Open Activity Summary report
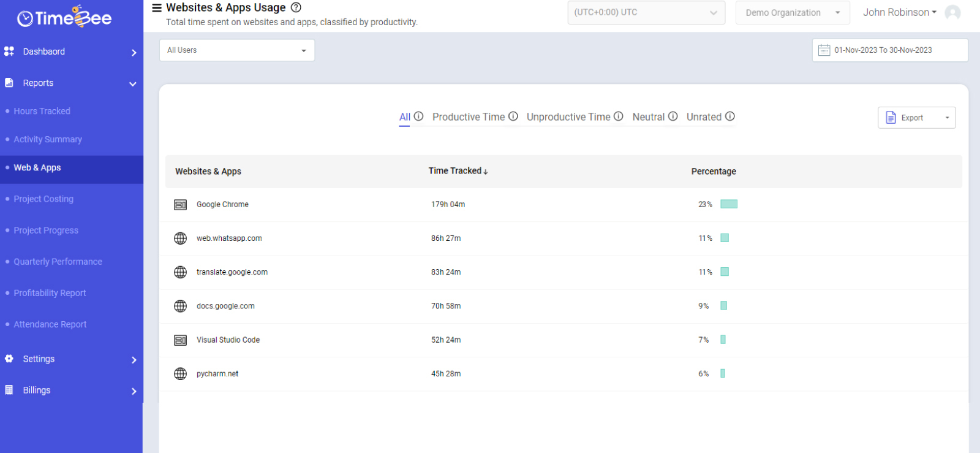The width and height of the screenshot is (980, 453). coord(48,139)
